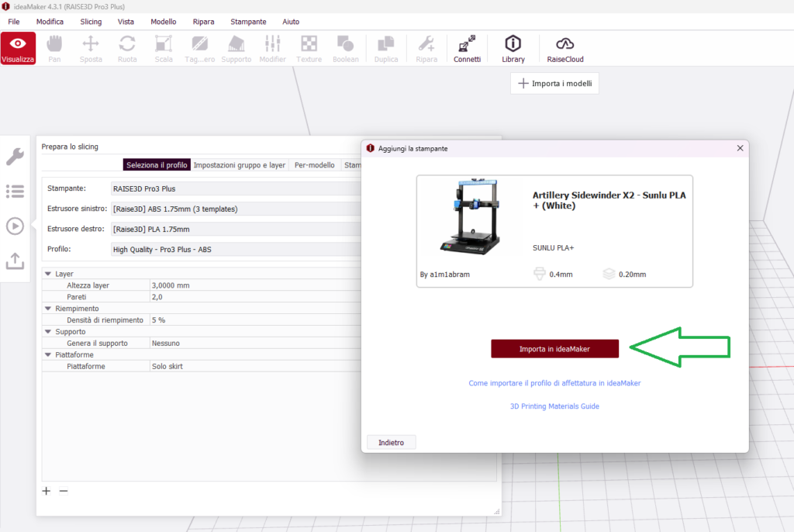
Task: Click author name By a1m1abram
Action: click(x=444, y=274)
